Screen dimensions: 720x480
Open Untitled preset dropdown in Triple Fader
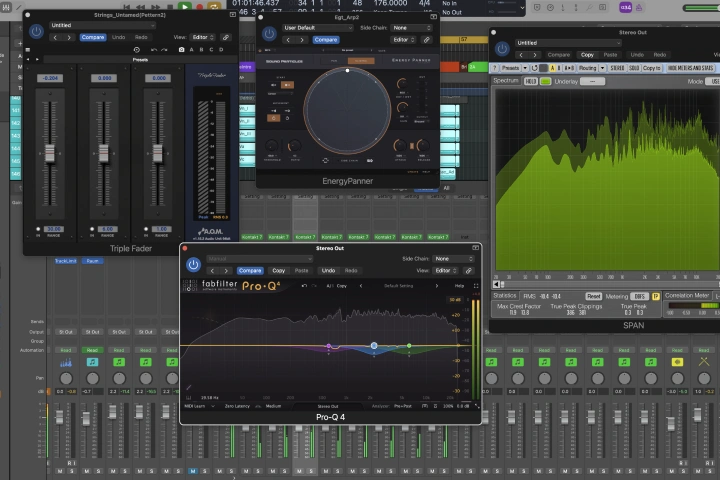tap(102, 25)
